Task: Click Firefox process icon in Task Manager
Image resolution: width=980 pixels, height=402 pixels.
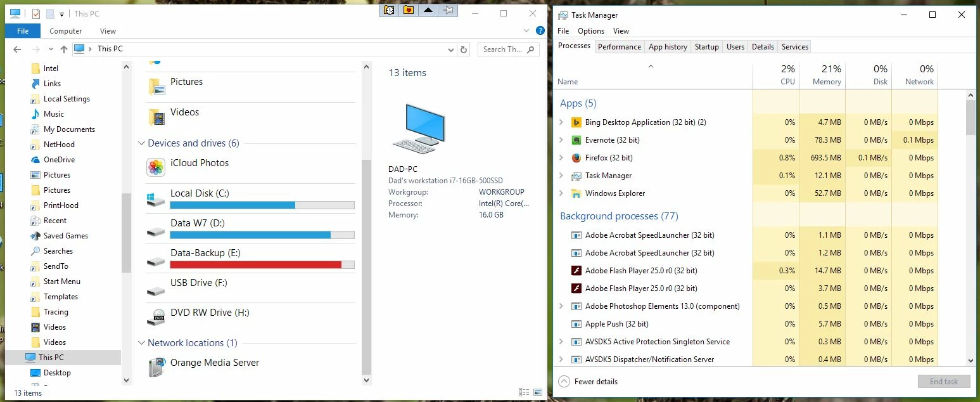Action: pyautogui.click(x=576, y=158)
